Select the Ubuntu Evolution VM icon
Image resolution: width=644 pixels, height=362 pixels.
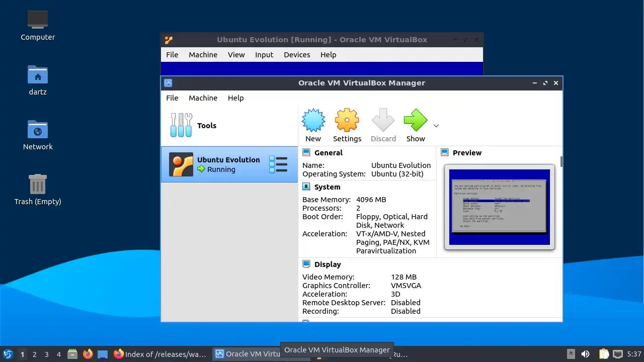pyautogui.click(x=181, y=164)
